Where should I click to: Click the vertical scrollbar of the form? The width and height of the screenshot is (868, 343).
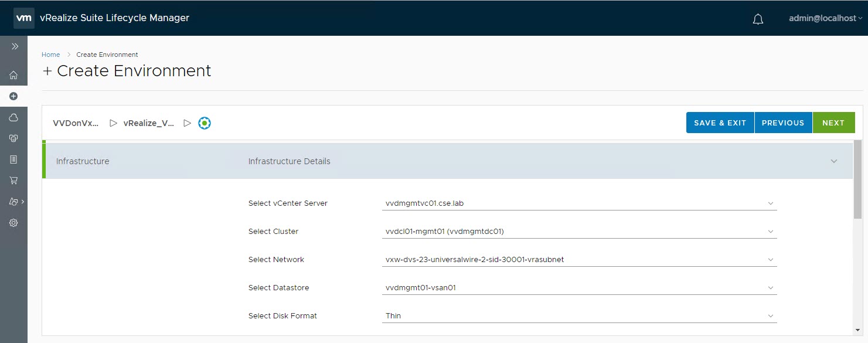tap(857, 235)
